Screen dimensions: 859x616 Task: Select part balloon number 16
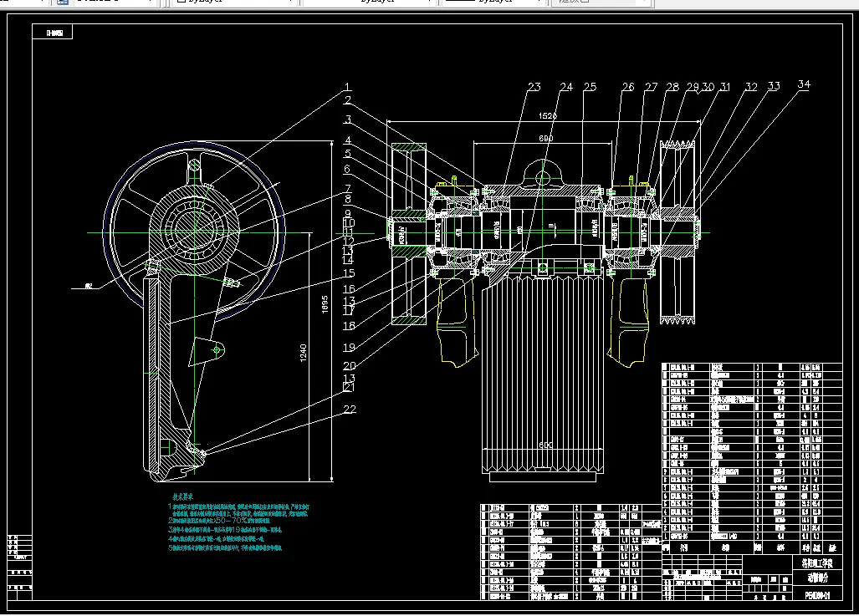[349, 288]
